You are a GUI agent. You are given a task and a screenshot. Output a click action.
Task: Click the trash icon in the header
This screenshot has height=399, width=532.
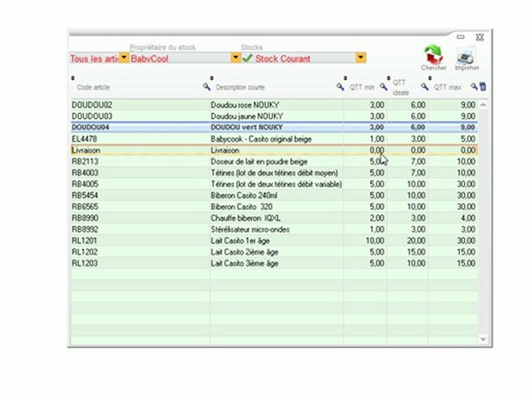coord(483,86)
